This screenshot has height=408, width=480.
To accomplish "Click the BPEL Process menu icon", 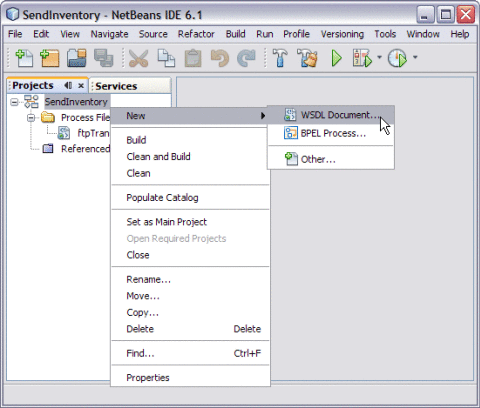I will click(x=290, y=133).
